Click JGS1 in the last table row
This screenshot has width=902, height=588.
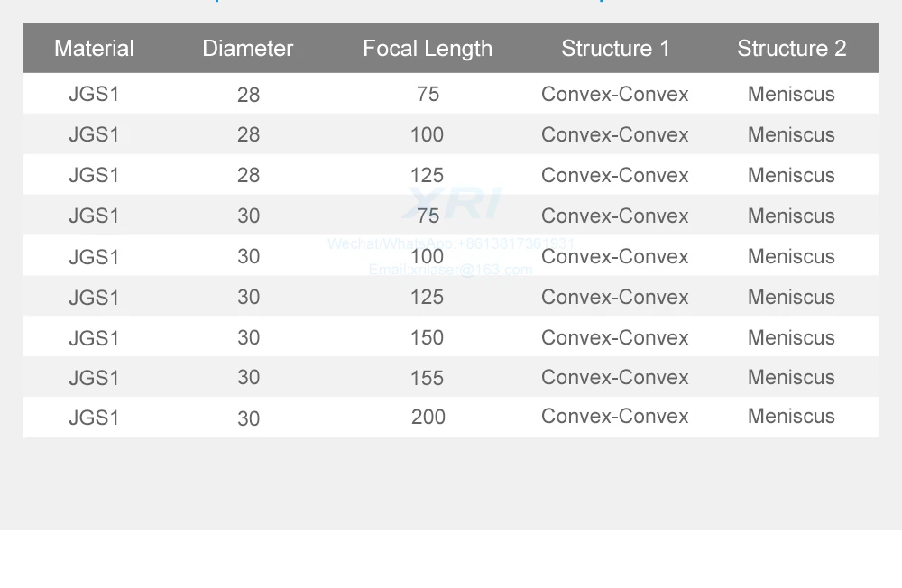94,418
